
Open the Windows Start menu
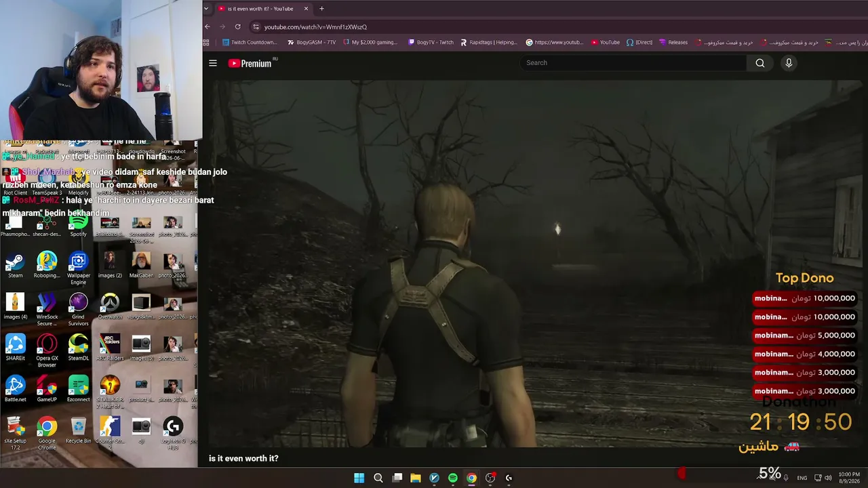(x=359, y=478)
